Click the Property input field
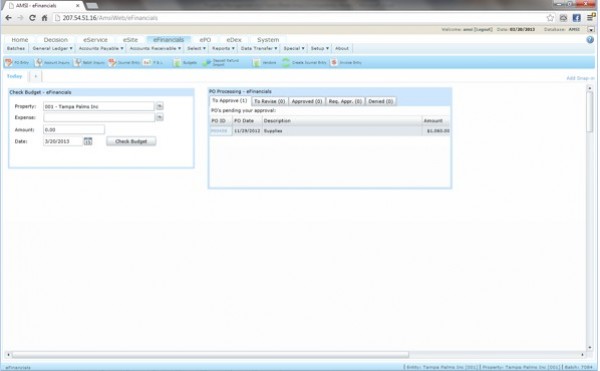This screenshot has width=600, height=371. [99, 106]
